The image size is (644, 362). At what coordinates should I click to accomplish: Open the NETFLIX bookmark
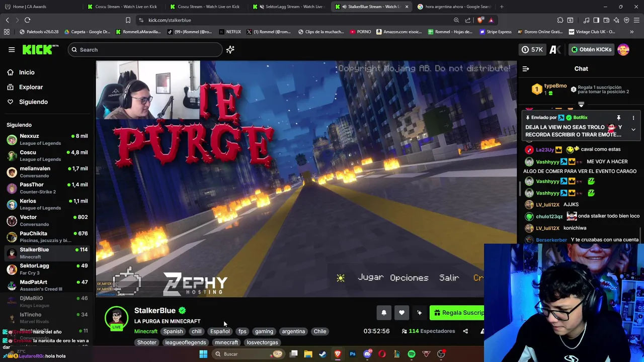[x=230, y=32]
